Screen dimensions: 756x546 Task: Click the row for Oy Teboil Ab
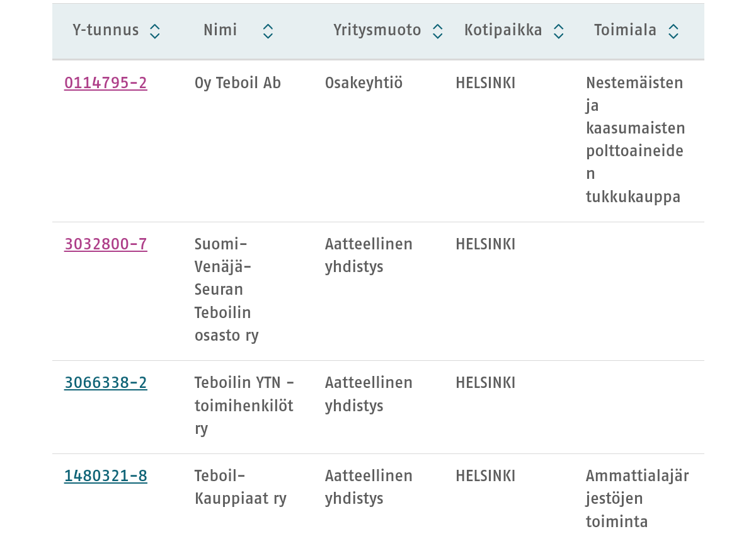point(238,82)
